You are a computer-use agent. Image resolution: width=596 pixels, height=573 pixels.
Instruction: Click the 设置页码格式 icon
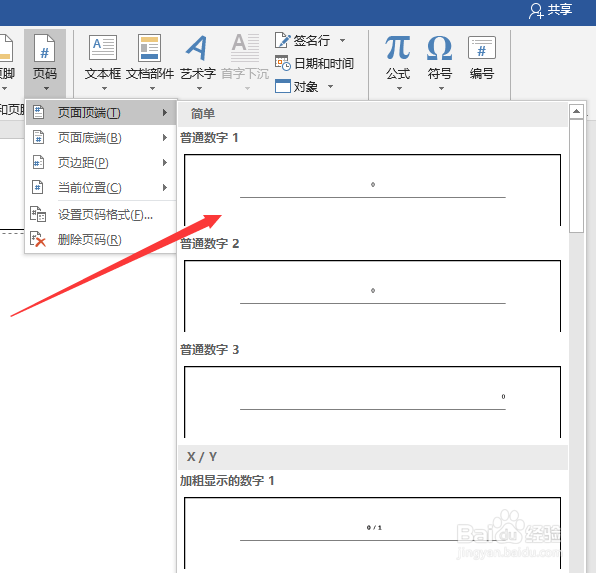pyautogui.click(x=38, y=214)
